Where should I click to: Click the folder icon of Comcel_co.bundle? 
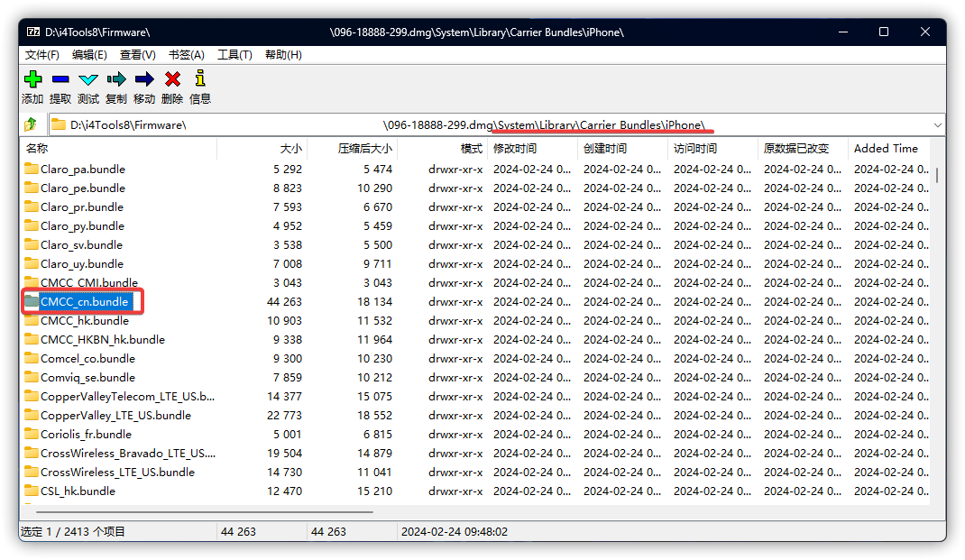32,358
